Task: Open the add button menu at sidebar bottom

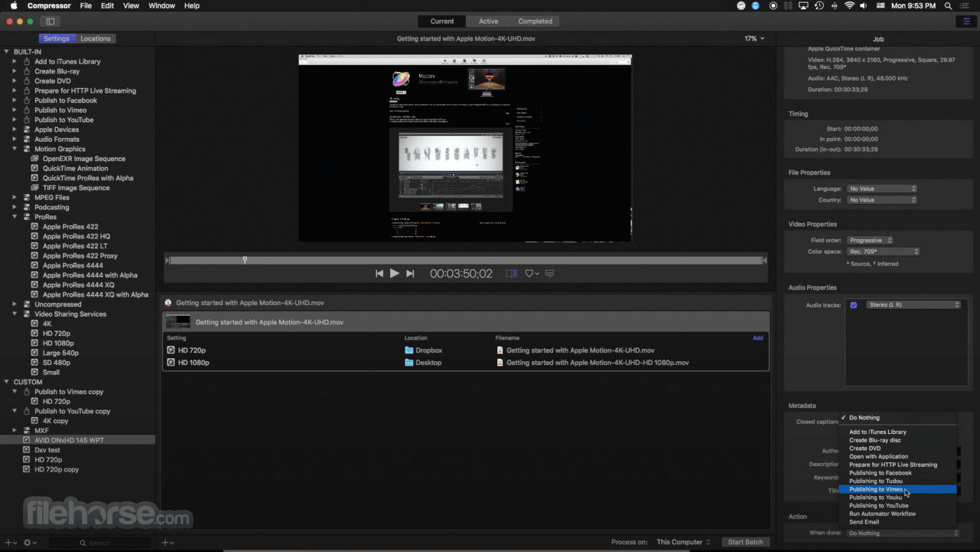Action: [11, 542]
